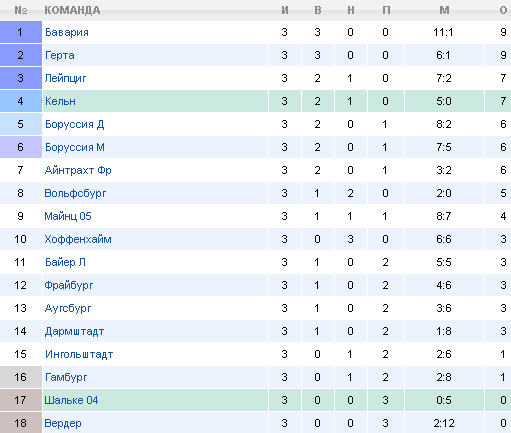Screen dimensions: 511x433
Task: Open the Майнц 05 team link
Action: [x=68, y=216]
